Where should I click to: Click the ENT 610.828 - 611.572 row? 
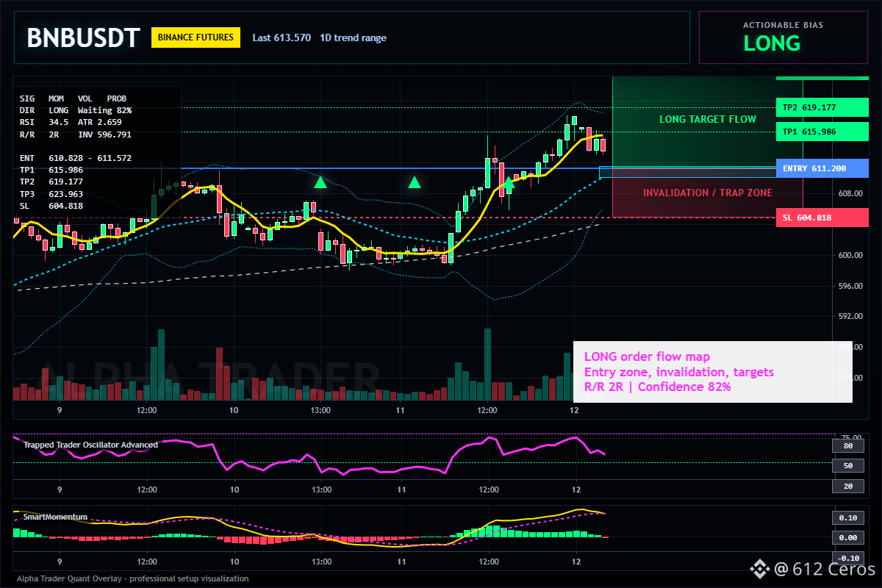[x=76, y=158]
